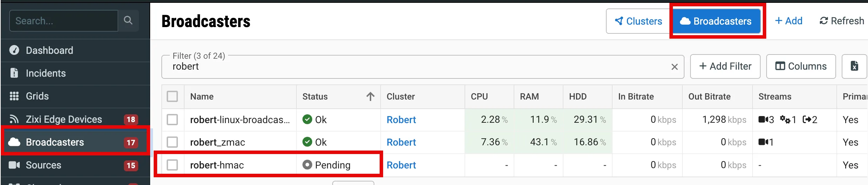
Task: Click the 1,298 kbps out bitrate value
Action: click(725, 120)
